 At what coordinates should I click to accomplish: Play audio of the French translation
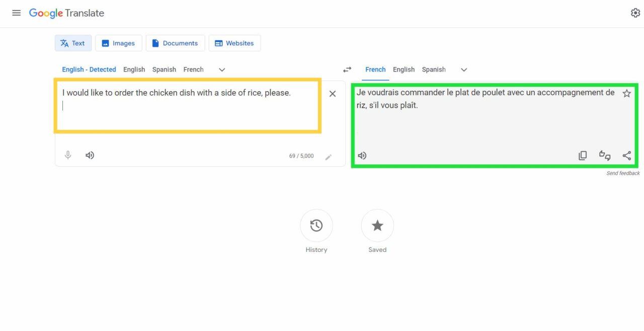point(362,155)
